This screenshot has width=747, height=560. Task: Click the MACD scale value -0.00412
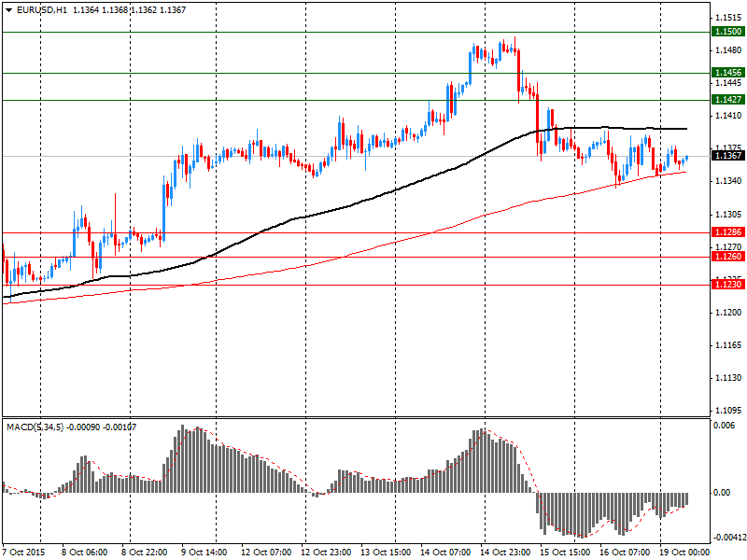tap(728, 539)
